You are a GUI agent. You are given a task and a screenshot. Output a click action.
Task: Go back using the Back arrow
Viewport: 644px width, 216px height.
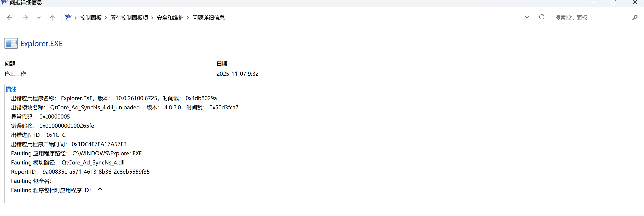[x=9, y=18]
